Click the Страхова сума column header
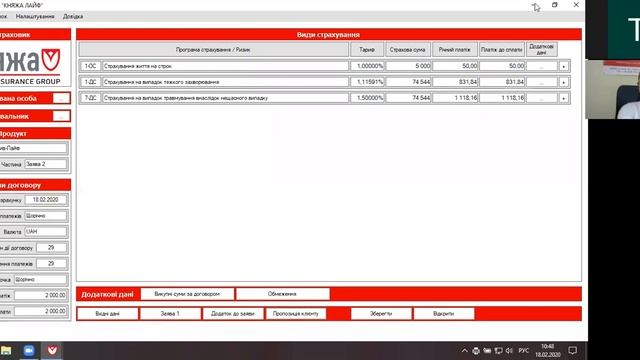640x360 pixels. (407, 49)
